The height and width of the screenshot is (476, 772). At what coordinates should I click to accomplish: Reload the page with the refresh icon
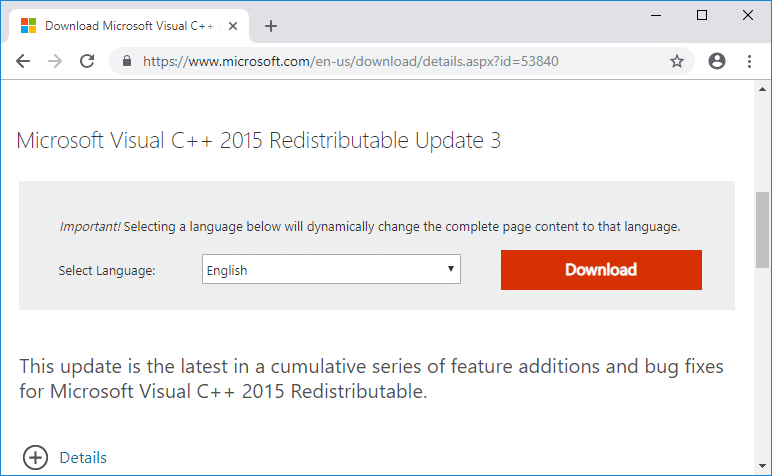(x=87, y=61)
